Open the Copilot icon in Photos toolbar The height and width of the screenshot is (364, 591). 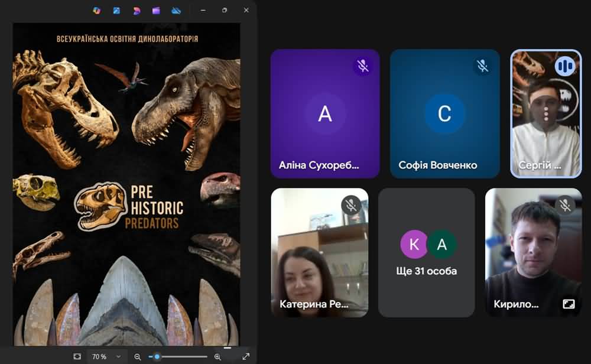(97, 10)
